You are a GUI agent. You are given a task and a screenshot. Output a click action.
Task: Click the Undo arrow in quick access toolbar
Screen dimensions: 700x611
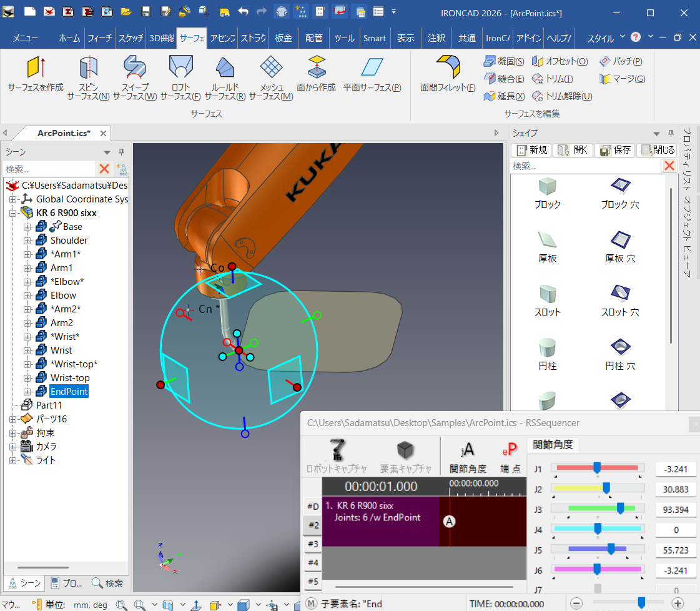pos(244,12)
